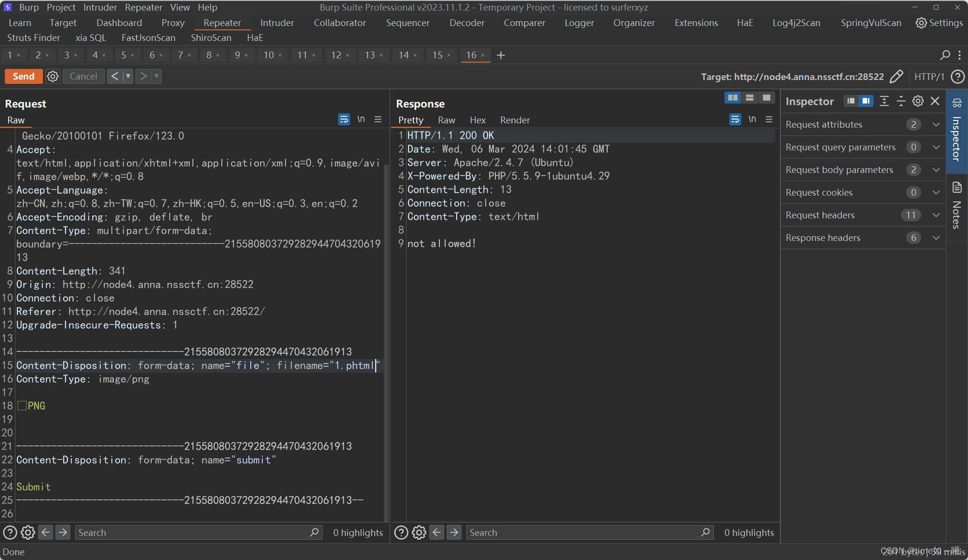The width and height of the screenshot is (968, 560).
Task: Go back to previous request in history
Action: coord(115,76)
